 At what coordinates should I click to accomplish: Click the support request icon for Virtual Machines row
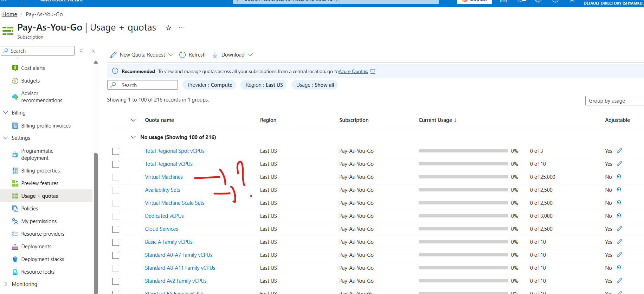click(x=619, y=177)
